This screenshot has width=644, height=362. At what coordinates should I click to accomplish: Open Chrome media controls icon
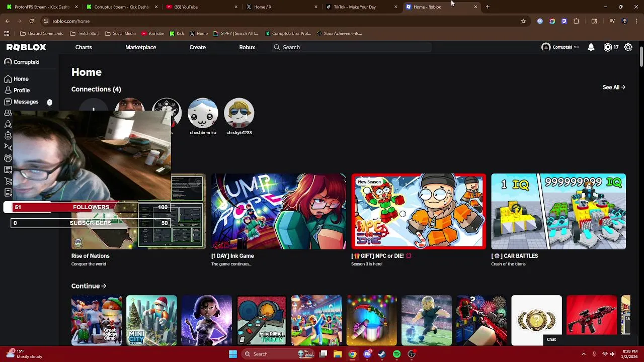pyautogui.click(x=612, y=21)
